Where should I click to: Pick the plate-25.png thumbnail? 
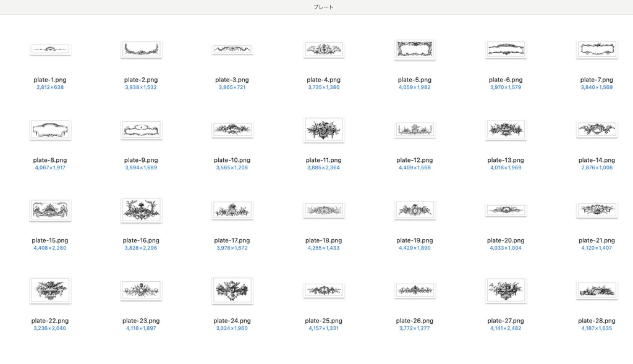tap(324, 290)
